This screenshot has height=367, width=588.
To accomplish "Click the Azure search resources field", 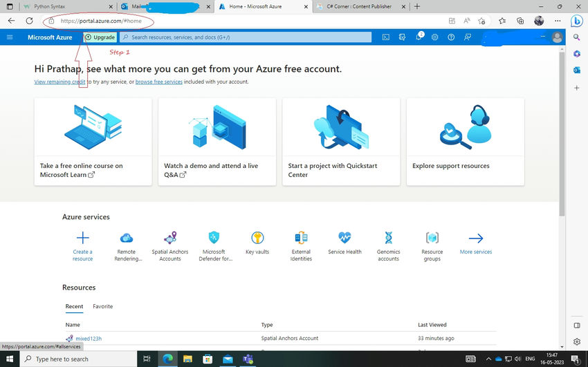I will (246, 37).
